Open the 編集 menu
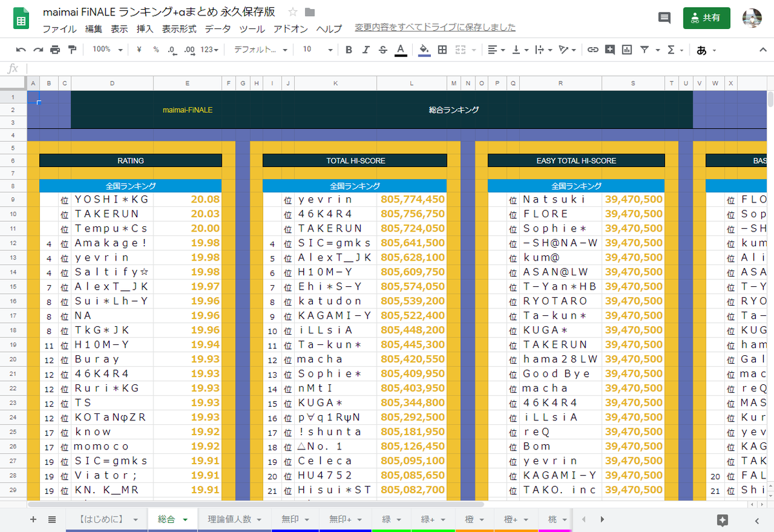The height and width of the screenshot is (532, 774). point(94,29)
